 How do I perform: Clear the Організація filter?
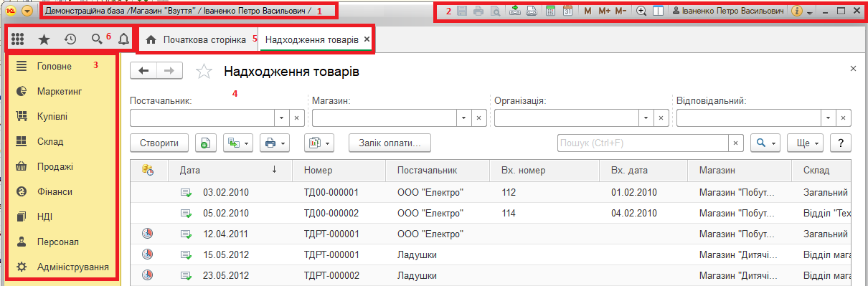662,118
